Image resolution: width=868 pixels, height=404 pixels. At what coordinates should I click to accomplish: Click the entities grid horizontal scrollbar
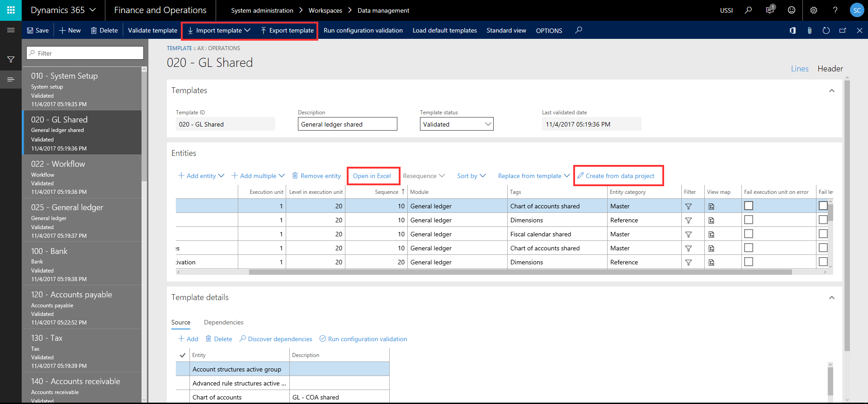(520, 272)
